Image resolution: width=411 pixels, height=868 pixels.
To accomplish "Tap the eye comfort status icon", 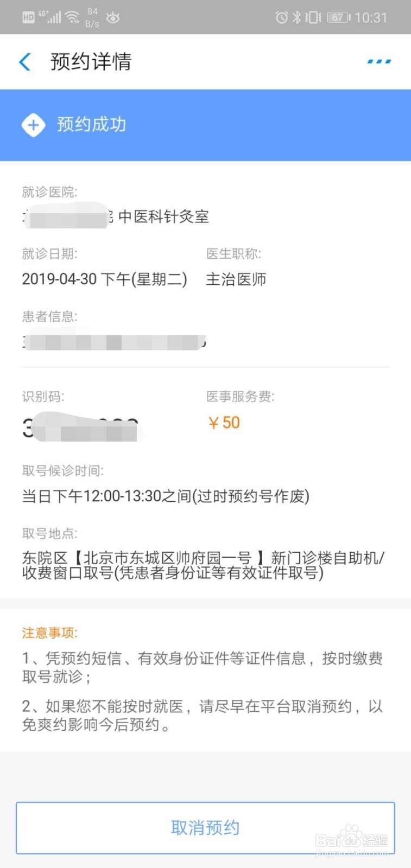I will [112, 17].
